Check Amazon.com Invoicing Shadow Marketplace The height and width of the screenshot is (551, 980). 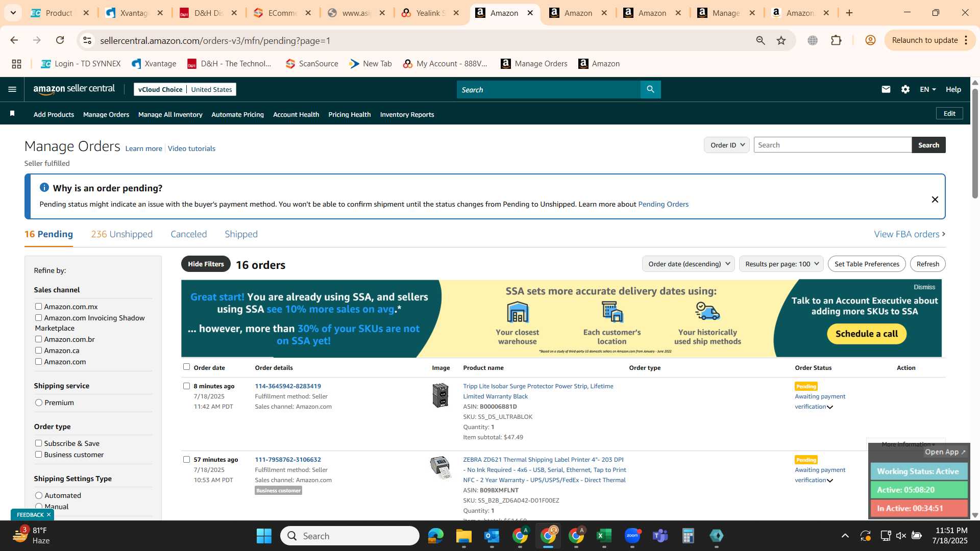(38, 317)
